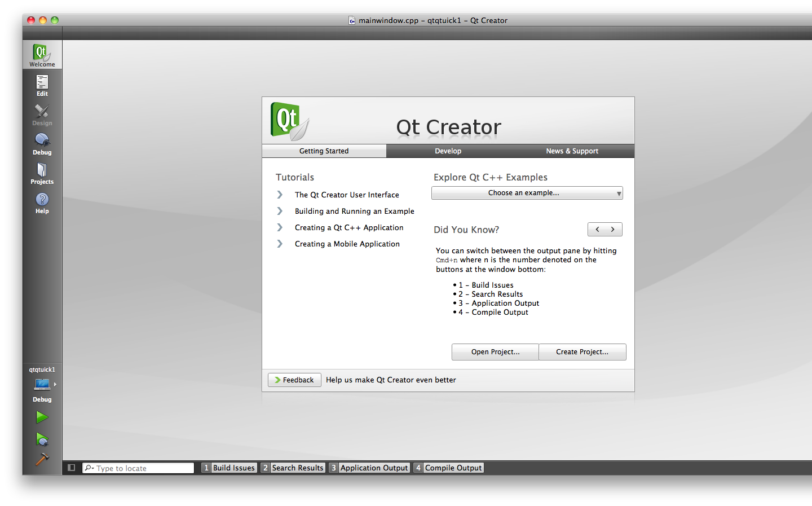812x506 pixels.
Task: Switch to the Welcome mode
Action: point(42,54)
